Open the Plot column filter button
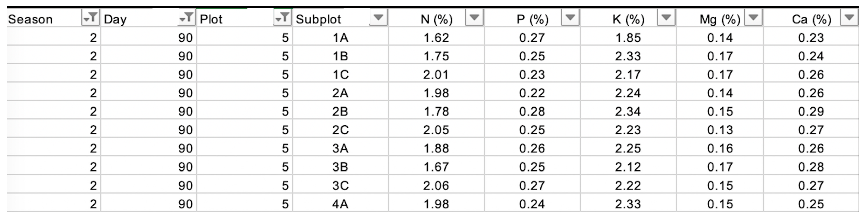The width and height of the screenshot is (868, 220). coord(282,17)
